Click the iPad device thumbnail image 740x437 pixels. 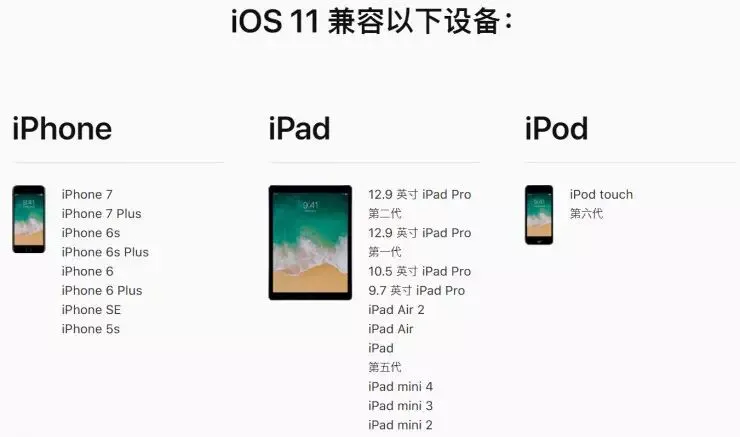310,243
